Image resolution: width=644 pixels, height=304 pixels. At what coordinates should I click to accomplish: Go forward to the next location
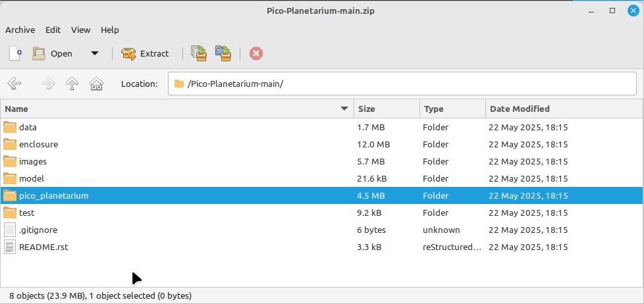tap(48, 84)
